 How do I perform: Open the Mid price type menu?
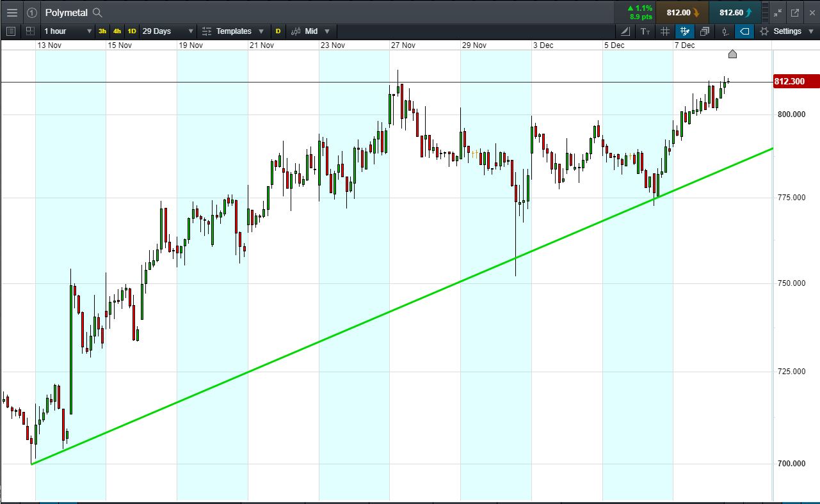pyautogui.click(x=310, y=31)
